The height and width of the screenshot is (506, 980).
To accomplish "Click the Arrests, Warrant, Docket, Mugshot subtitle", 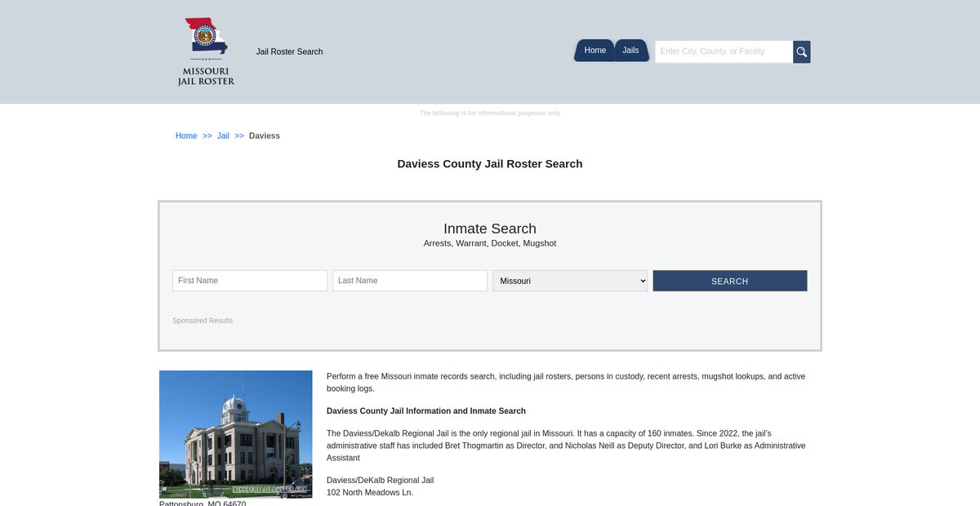I will [490, 243].
